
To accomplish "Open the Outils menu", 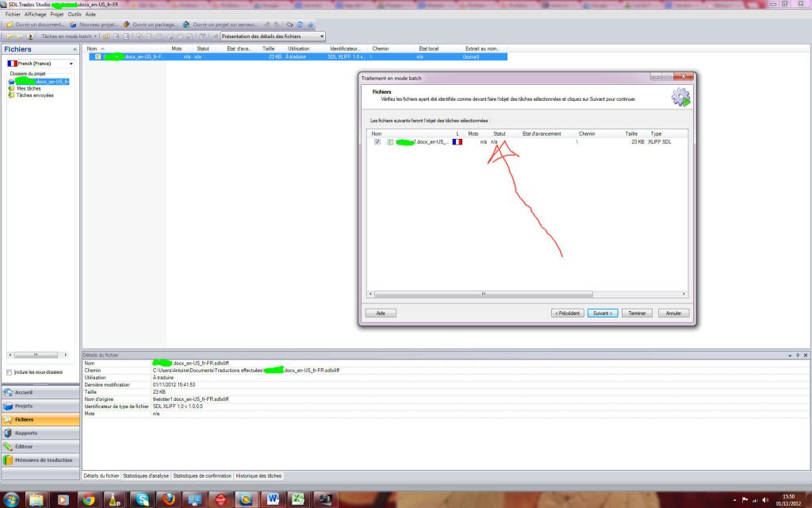I will pyautogui.click(x=75, y=14).
